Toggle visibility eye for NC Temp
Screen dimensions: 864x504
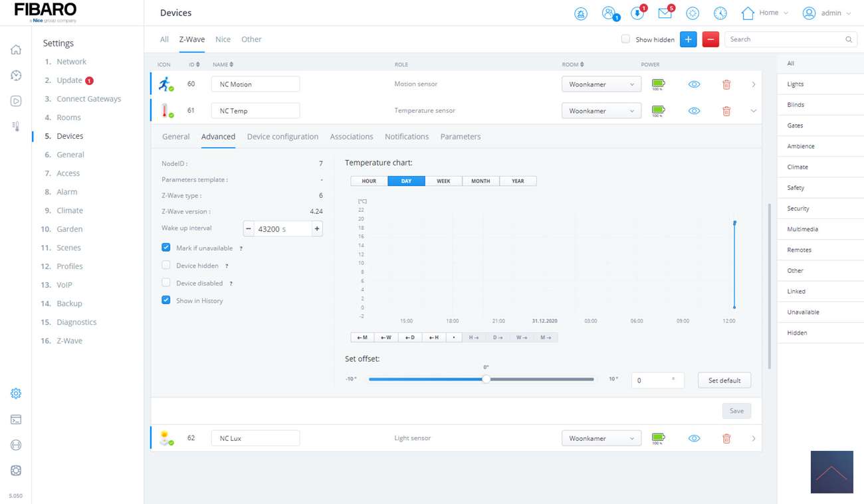tap(694, 111)
